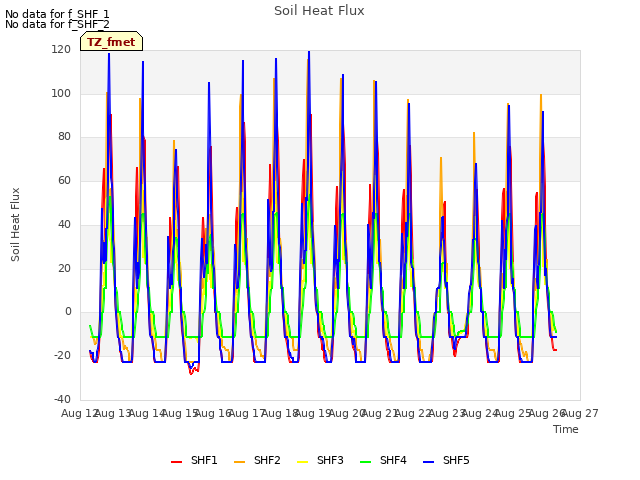This screenshot has height=480, width=640.
Task: Click the SHF4 legend entry
Action: 383,461
